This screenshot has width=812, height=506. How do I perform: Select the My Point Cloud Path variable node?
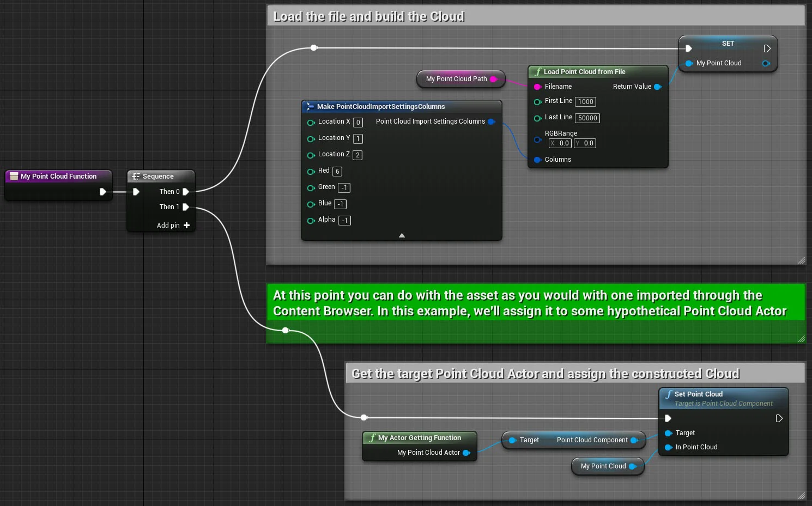(461, 79)
